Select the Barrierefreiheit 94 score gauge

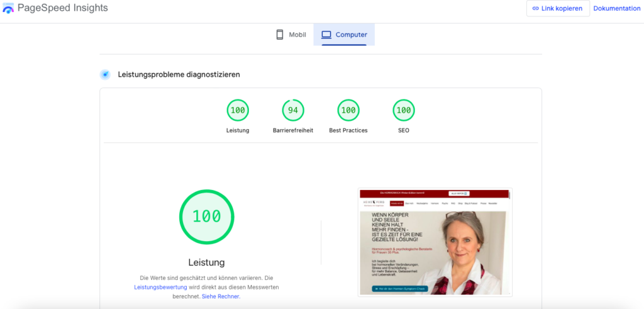[293, 111]
